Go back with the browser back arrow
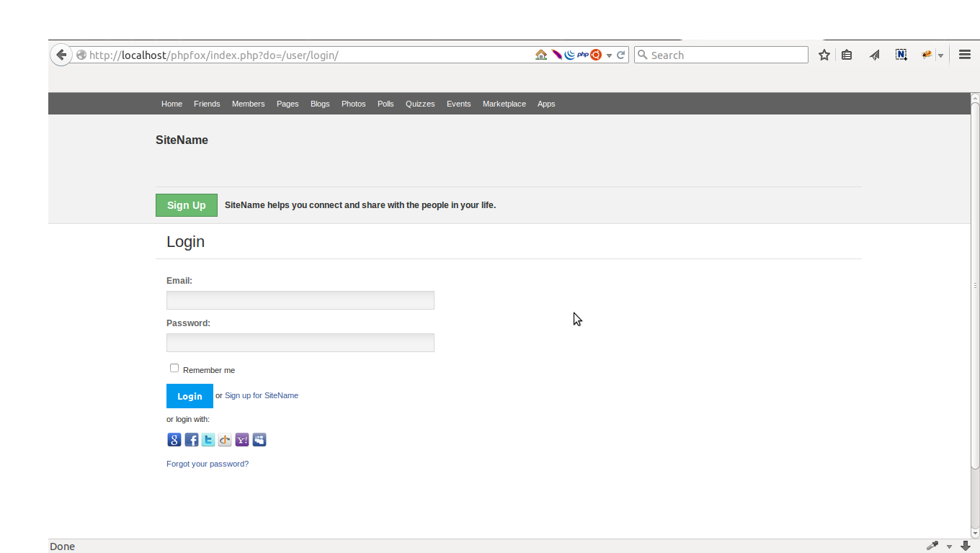The height and width of the screenshot is (553, 980). point(61,55)
